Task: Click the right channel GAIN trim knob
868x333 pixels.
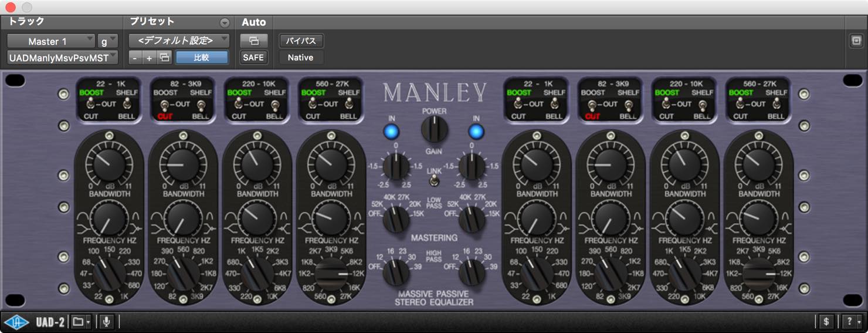Action: (472, 166)
